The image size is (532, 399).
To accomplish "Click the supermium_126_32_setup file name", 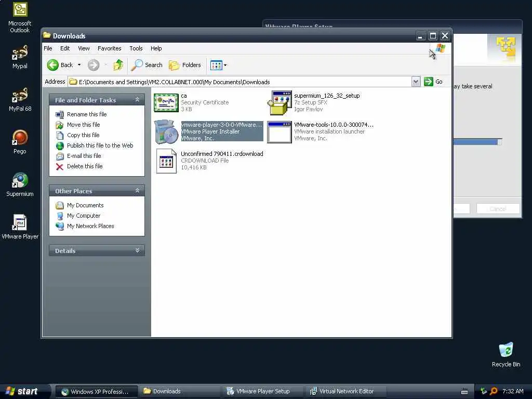I will (327, 96).
